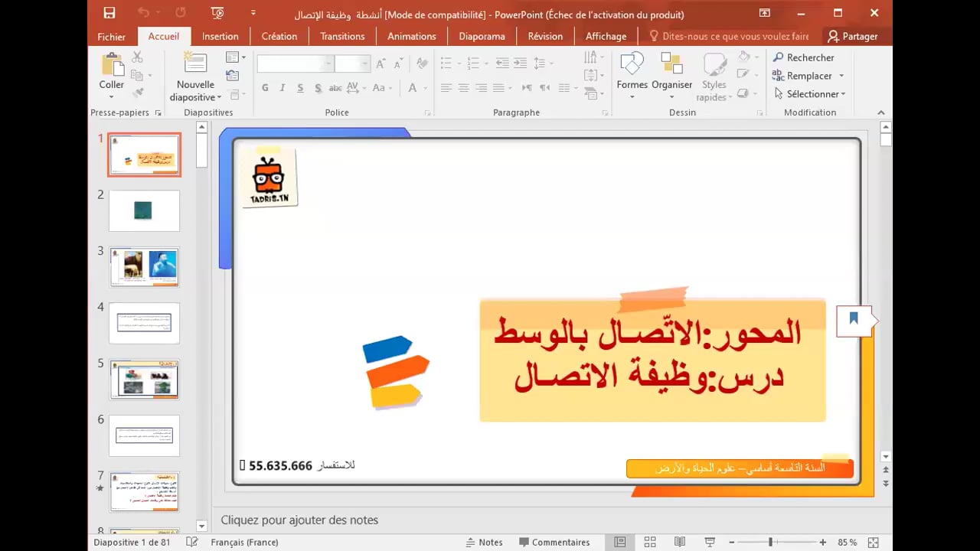The width and height of the screenshot is (980, 551).
Task: Open the slide layout dropdown
Action: [x=236, y=57]
